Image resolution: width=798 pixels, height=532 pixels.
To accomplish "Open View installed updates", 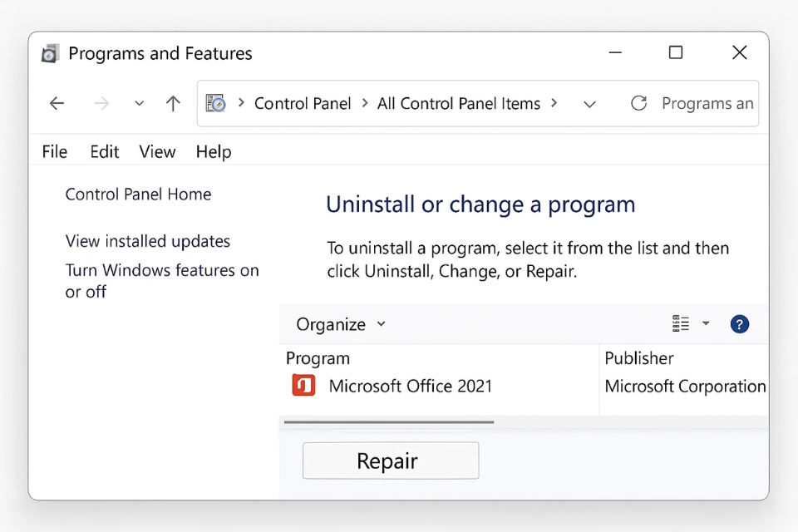I will pos(147,241).
